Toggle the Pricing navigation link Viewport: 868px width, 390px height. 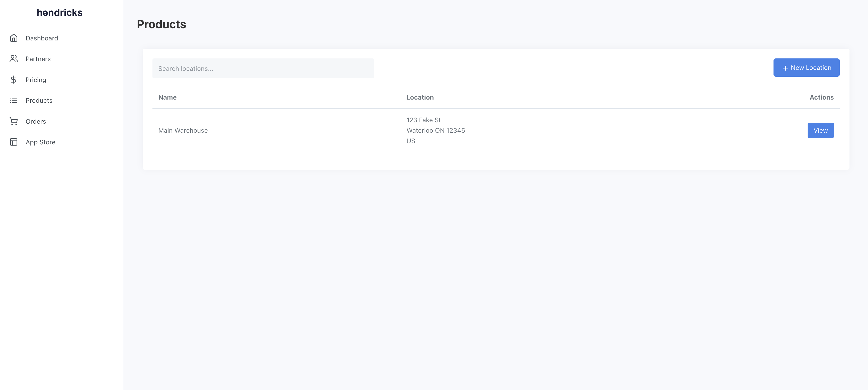click(x=35, y=79)
